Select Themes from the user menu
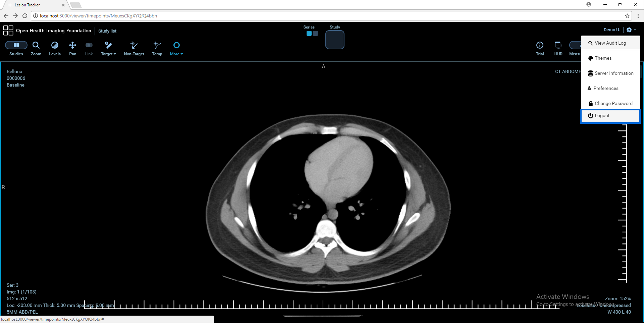 click(603, 58)
